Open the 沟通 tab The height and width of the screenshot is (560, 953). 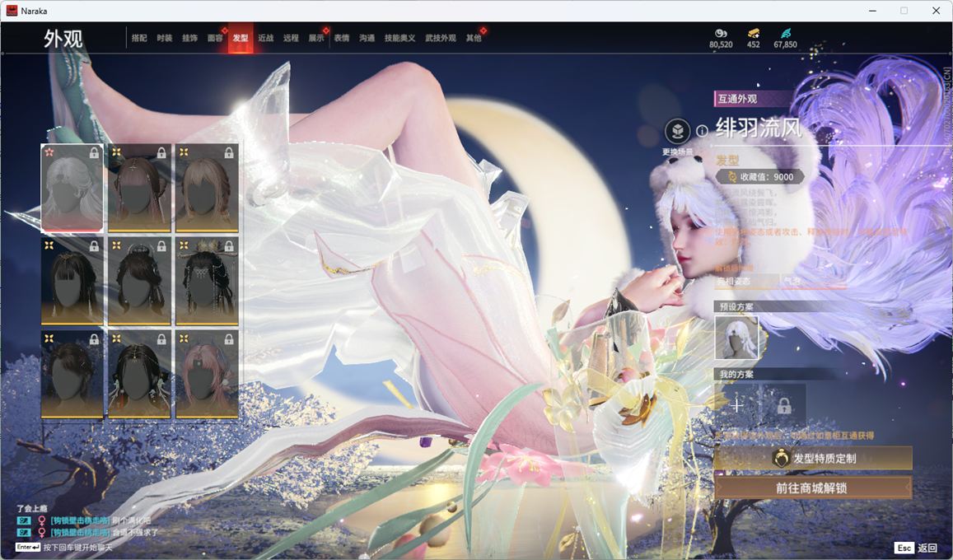367,38
